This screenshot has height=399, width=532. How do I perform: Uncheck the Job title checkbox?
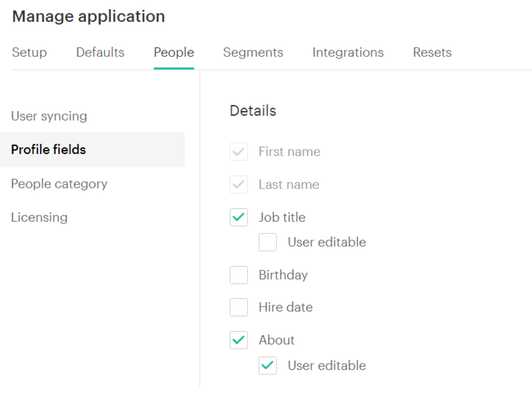(x=239, y=217)
